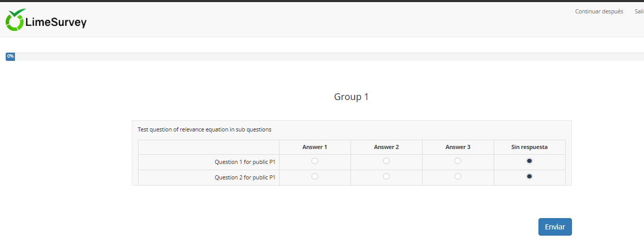Viewport: 644px width, 248px height.
Task: Click the Sin respuesta column header
Action: (529, 147)
